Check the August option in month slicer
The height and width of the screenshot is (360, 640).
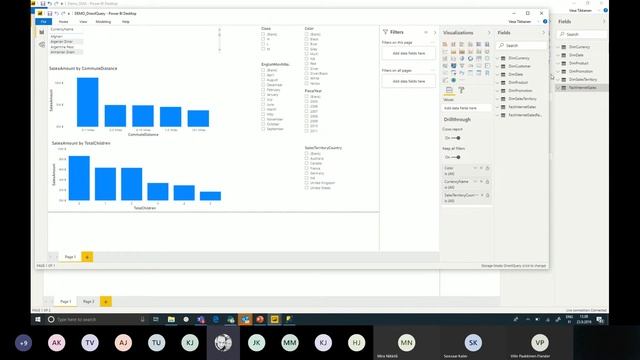click(263, 80)
